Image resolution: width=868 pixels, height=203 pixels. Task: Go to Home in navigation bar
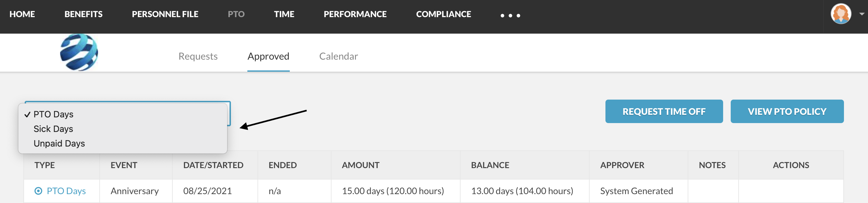(x=22, y=14)
